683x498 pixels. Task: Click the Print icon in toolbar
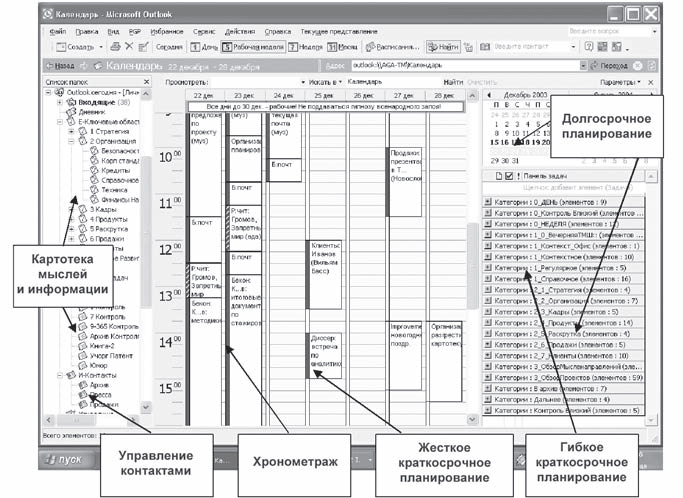point(116,47)
